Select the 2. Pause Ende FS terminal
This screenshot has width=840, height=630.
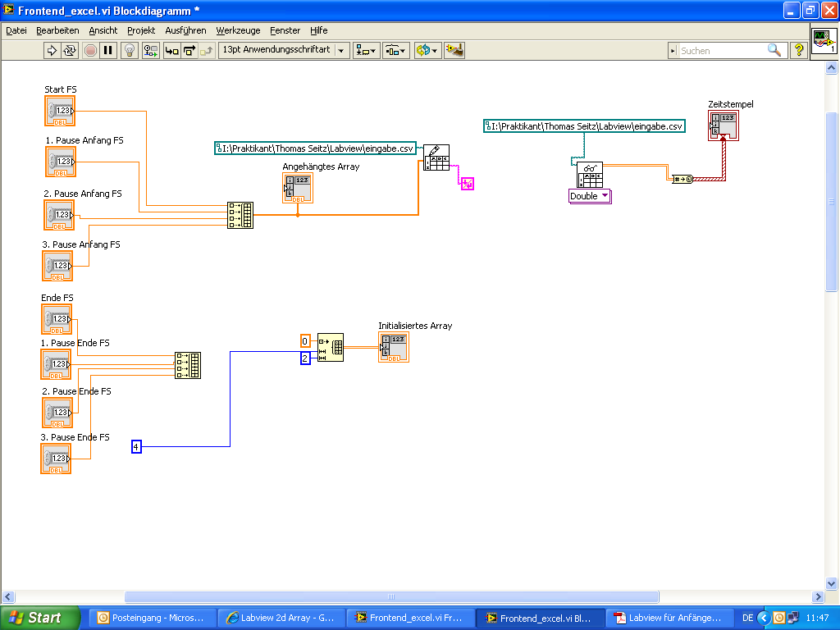[57, 413]
